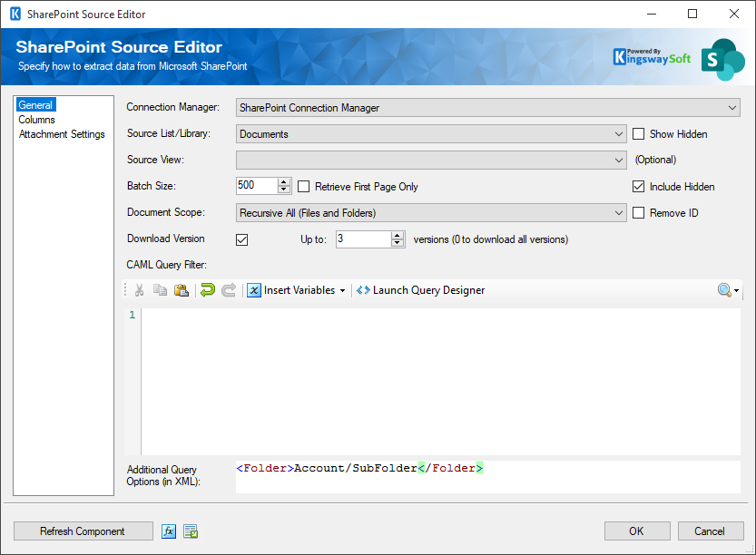Click the title bar K app icon
756x555 pixels.
click(x=15, y=14)
